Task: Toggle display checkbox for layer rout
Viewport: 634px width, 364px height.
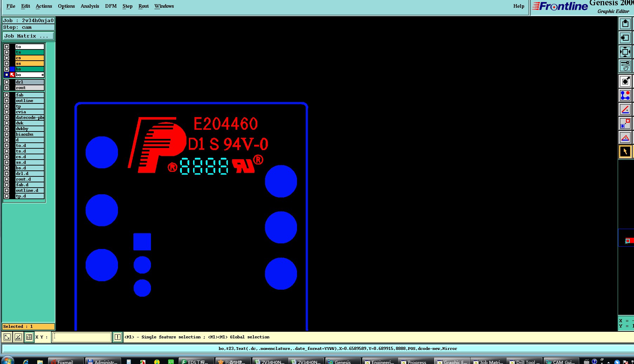Action: [x=6, y=88]
